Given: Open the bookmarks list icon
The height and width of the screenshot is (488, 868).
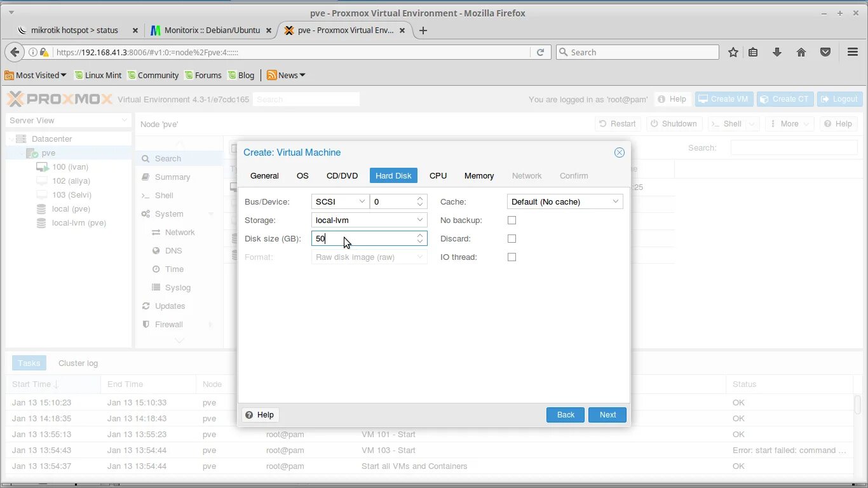Looking at the screenshot, I should point(753,52).
